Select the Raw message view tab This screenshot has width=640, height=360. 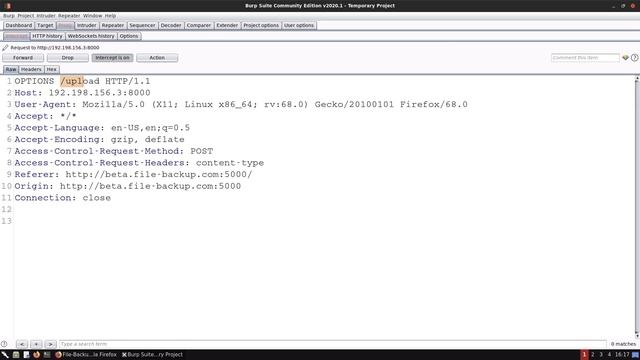point(11,69)
